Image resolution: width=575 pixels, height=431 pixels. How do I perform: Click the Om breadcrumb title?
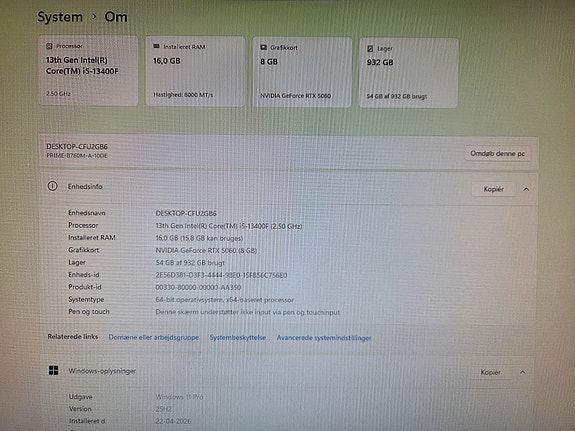tap(116, 17)
